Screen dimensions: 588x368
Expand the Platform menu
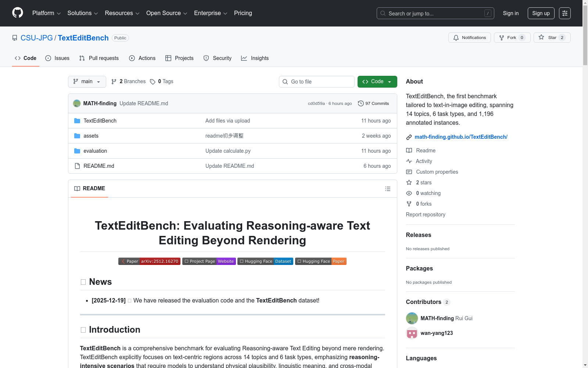46,13
